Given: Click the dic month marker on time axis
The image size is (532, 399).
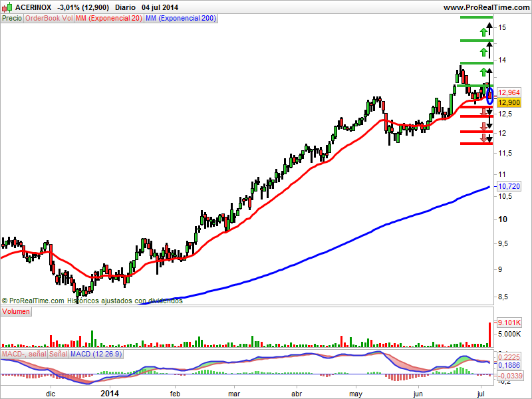Looking at the screenshot, I should [51, 394].
